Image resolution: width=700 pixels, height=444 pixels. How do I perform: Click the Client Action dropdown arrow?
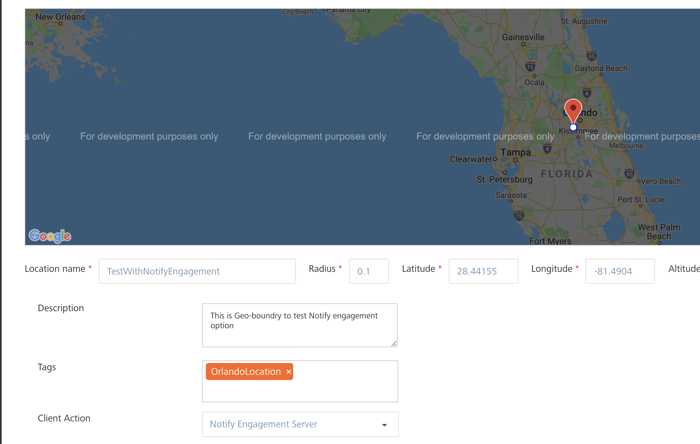[384, 425]
